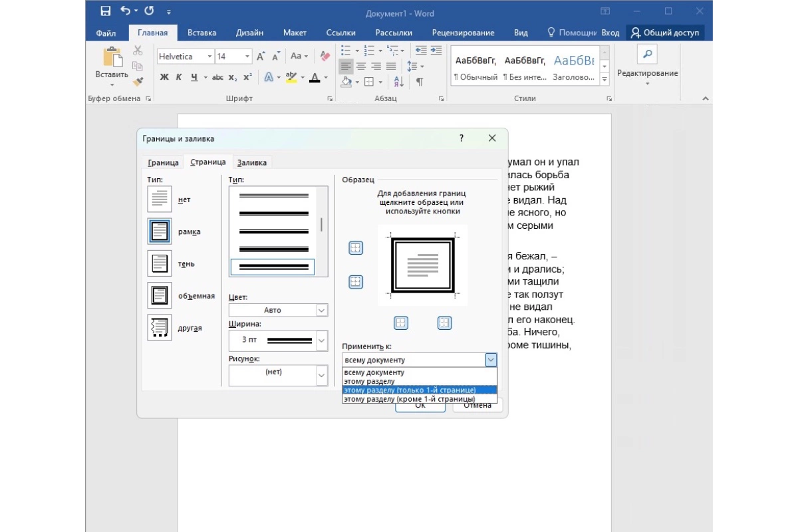Decrease font size with the shrink-font icon
This screenshot has width=798, height=532.
(277, 57)
